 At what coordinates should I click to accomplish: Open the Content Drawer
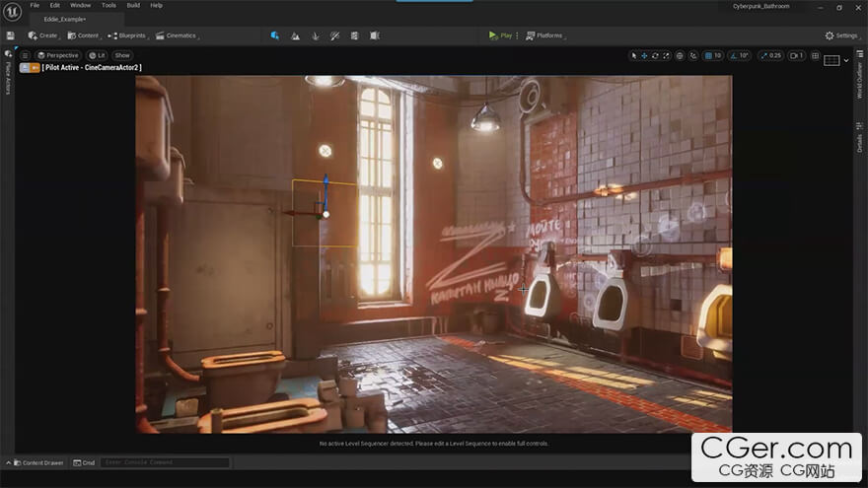pos(38,462)
